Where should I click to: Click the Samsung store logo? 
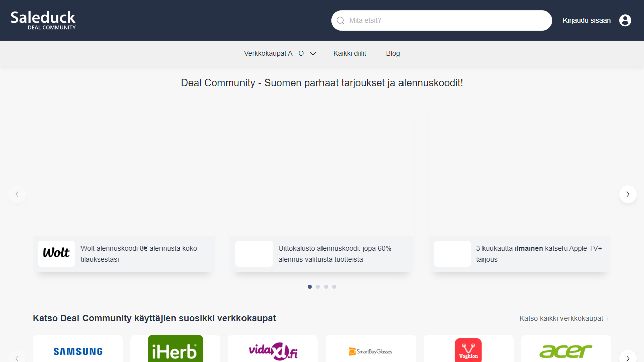click(x=77, y=352)
